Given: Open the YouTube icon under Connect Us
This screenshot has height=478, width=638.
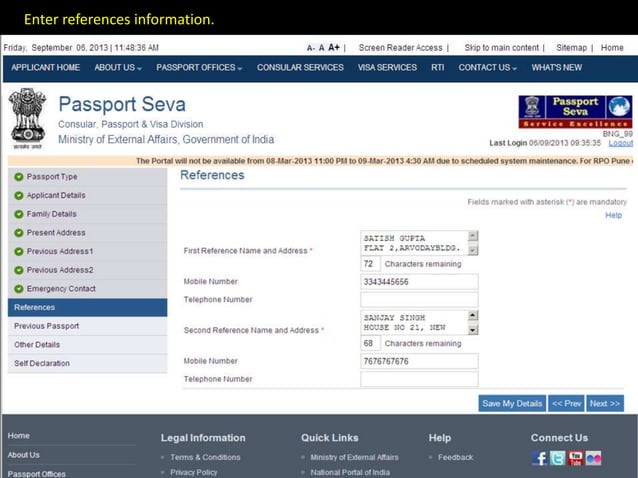Looking at the screenshot, I should pyautogui.click(x=575, y=458).
